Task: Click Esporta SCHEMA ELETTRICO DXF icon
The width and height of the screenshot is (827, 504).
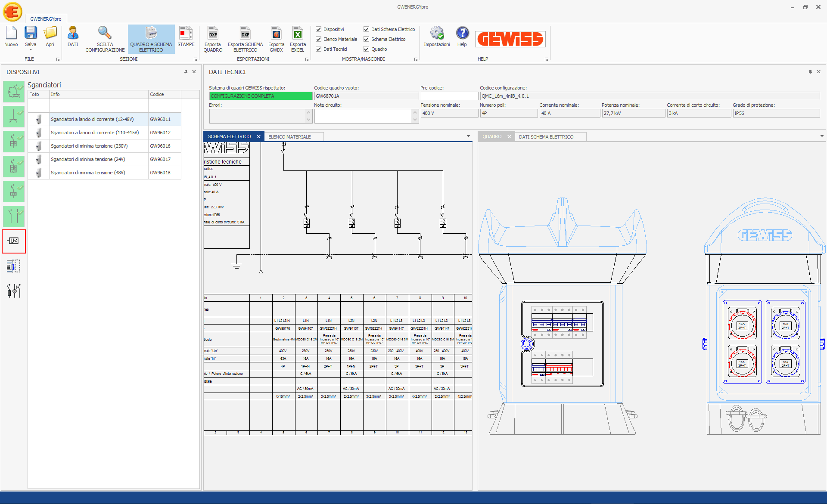Action: [245, 39]
